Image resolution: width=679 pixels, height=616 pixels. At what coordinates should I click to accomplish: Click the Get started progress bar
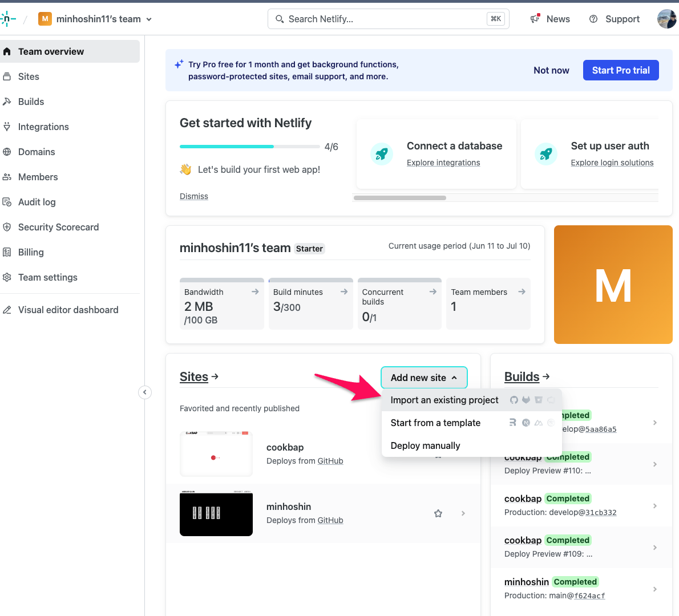click(250, 147)
